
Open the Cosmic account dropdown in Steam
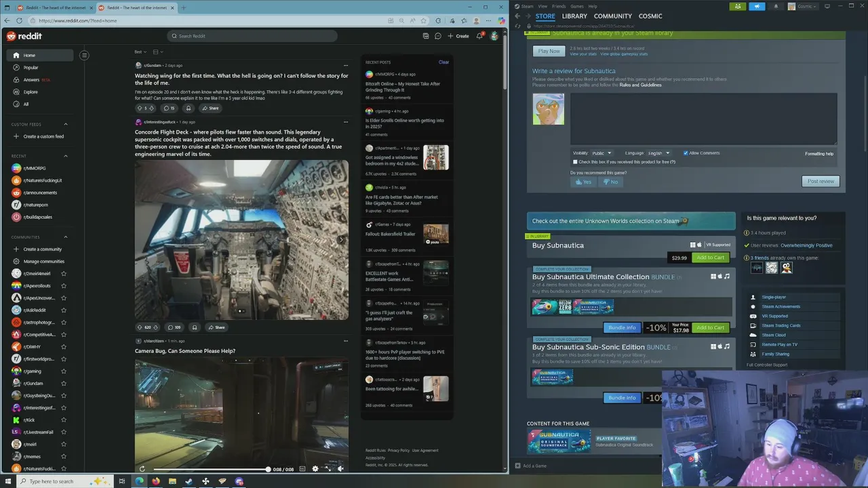[x=803, y=6]
